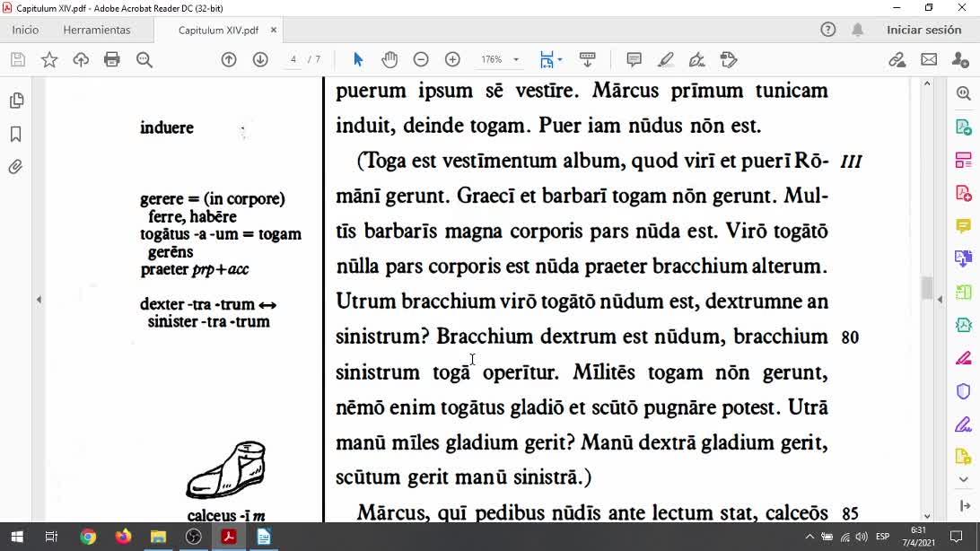
Task: Open the attachments paperclip panel
Action: click(16, 167)
